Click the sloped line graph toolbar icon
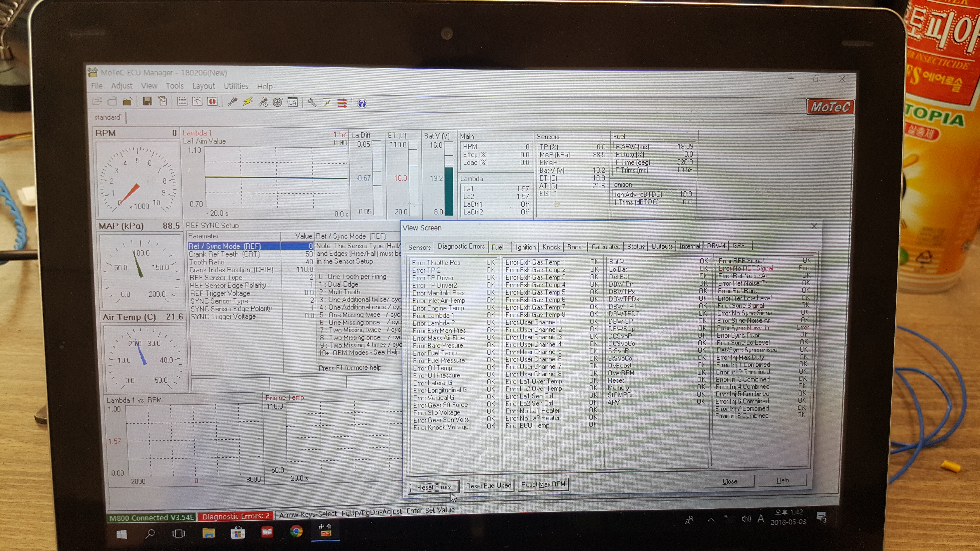Image resolution: width=980 pixels, height=551 pixels. [327, 103]
